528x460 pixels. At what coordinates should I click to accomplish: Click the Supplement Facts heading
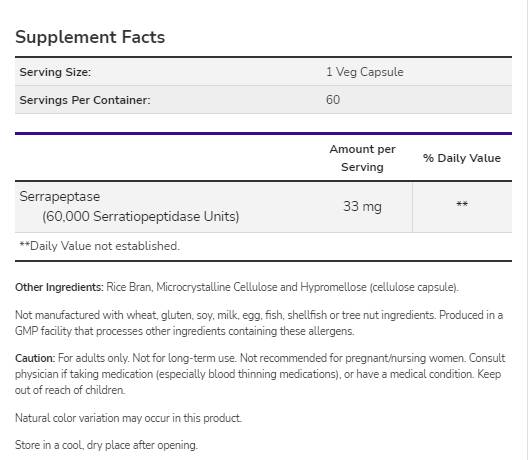pos(90,37)
